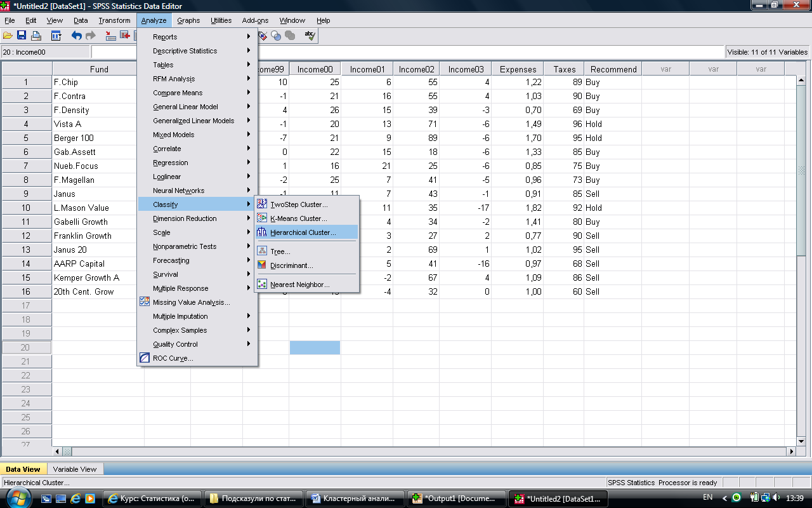Open the Utilities menu
812x508 pixels.
point(221,20)
